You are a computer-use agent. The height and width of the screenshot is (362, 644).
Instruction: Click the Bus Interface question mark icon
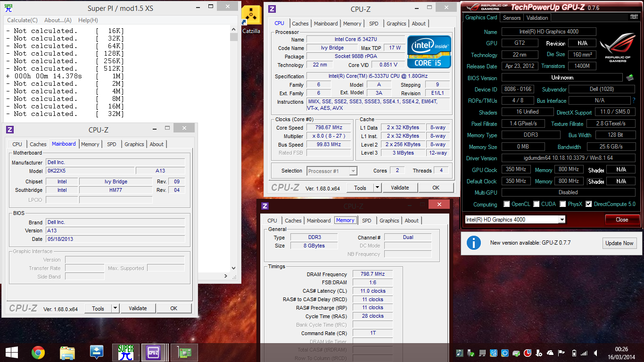pyautogui.click(x=634, y=100)
